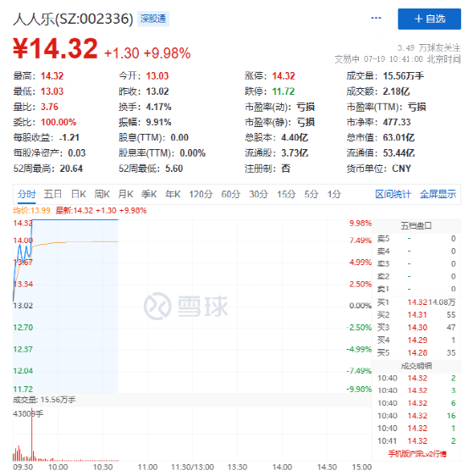Click the stock title 人人乐(SZ:002336)

(x=73, y=19)
